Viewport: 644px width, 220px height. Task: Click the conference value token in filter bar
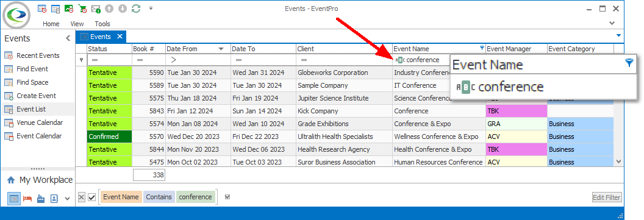pyautogui.click(x=196, y=197)
